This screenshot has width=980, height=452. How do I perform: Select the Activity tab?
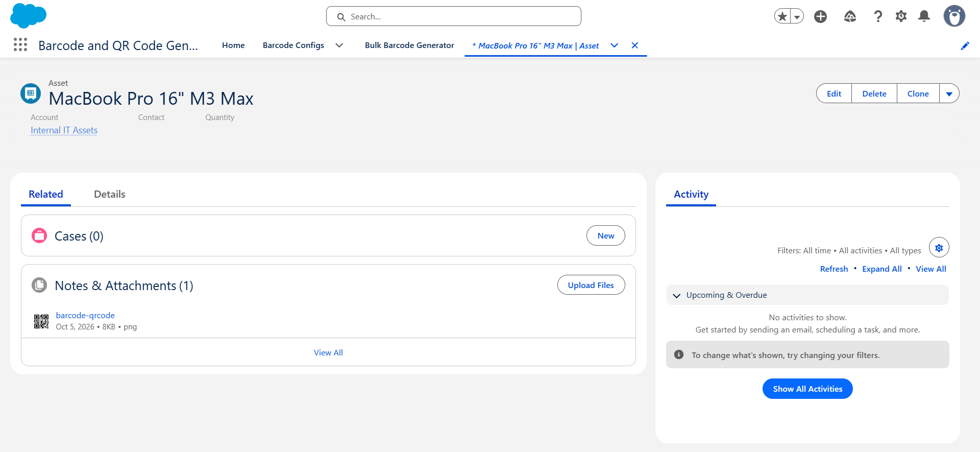691,194
